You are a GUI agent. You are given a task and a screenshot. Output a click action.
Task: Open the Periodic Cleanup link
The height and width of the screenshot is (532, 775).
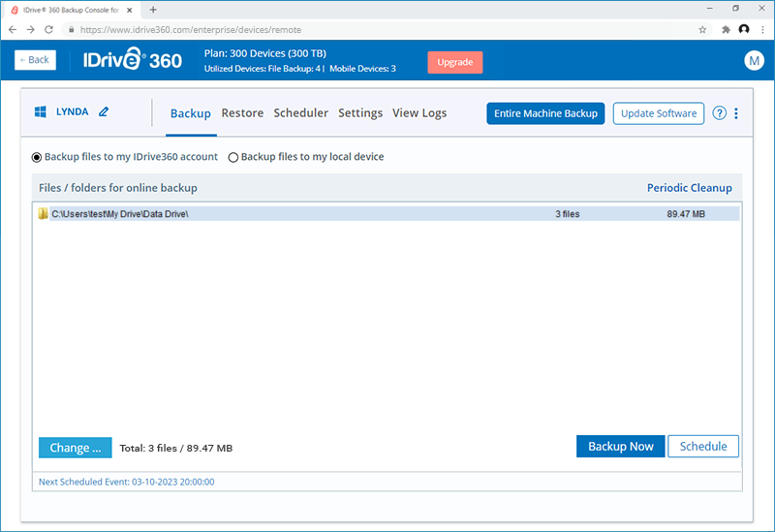click(690, 188)
